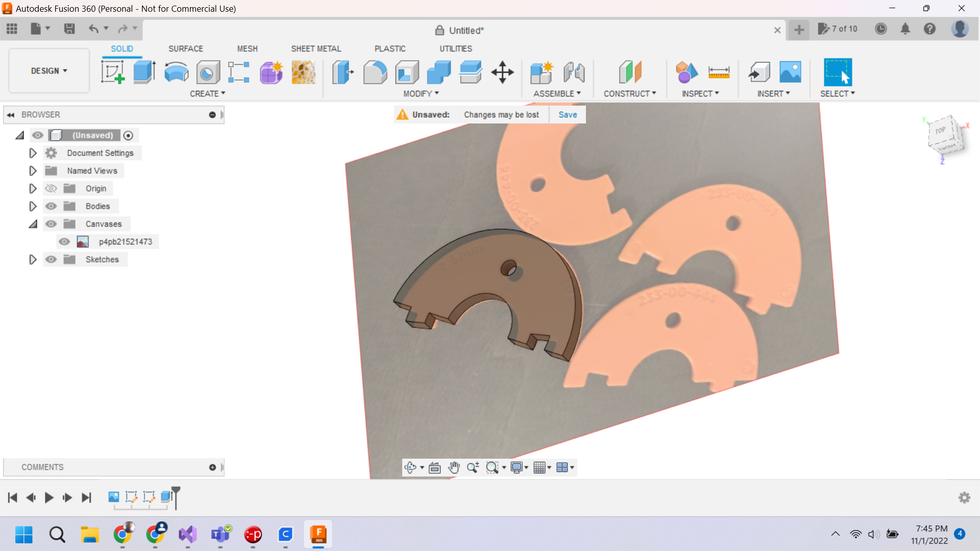Open Fusion 360 from the Windows taskbar
The width and height of the screenshot is (980, 551).
pyautogui.click(x=318, y=534)
